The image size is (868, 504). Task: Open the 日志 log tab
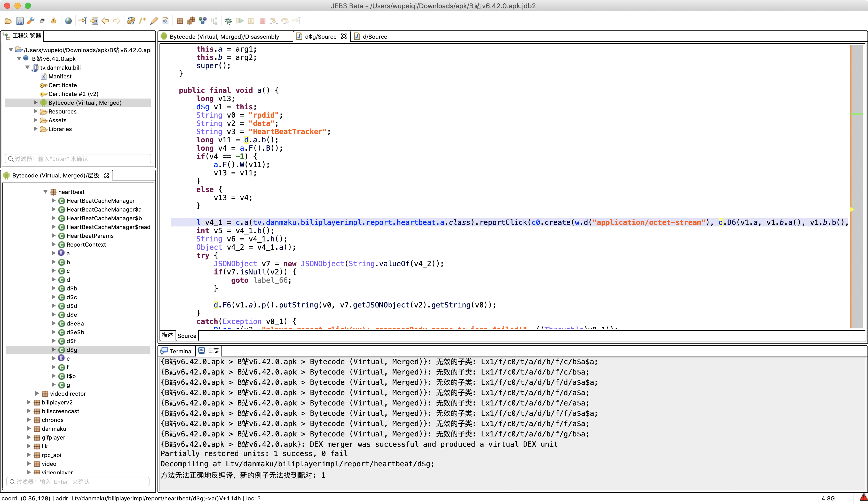(209, 351)
